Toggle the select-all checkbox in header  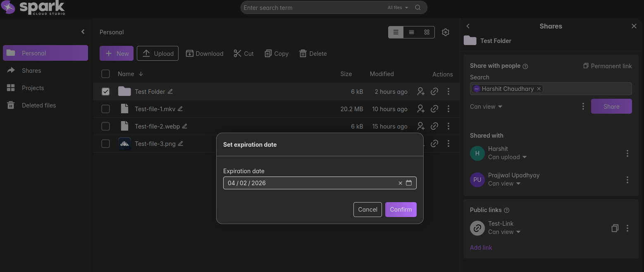106,74
